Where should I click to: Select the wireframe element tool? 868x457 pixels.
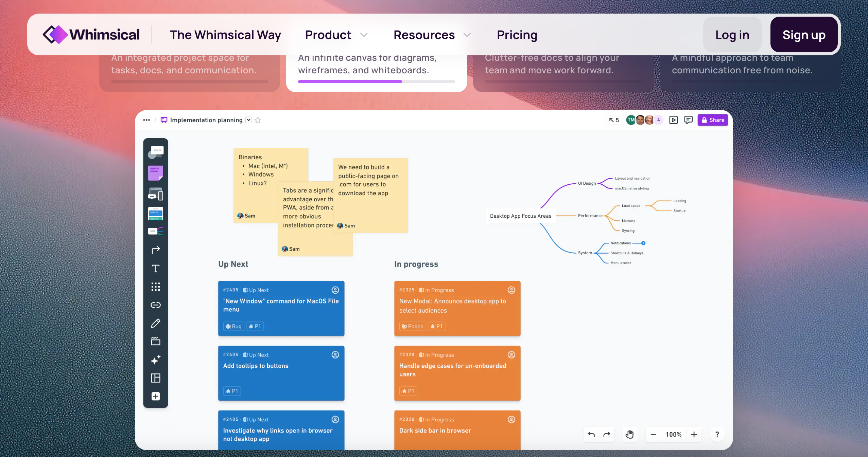156,195
